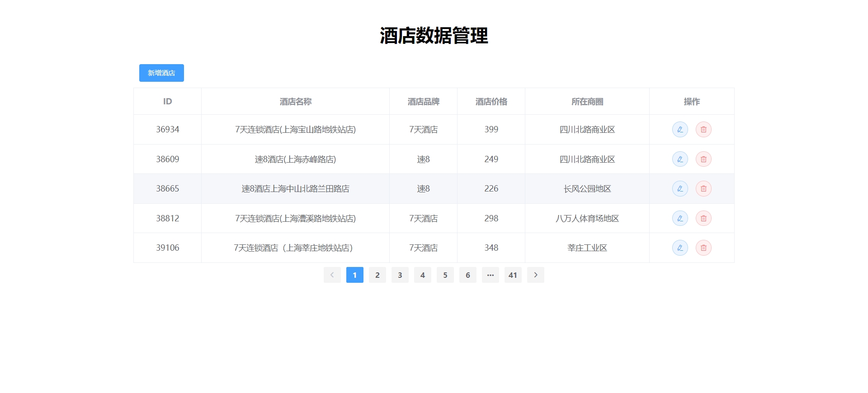This screenshot has width=868, height=393.
Task: Click trash icon for hotel 38609
Action: 703,159
